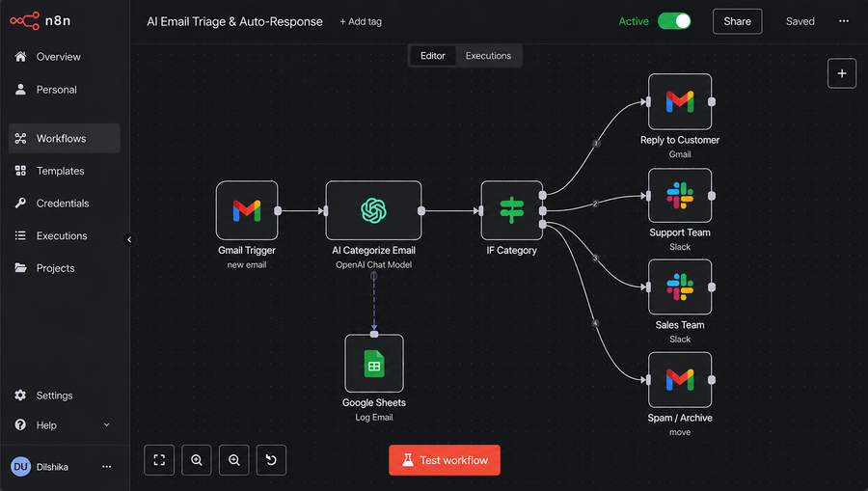Select Workflows in the sidebar
Screen dimensions: 868x491
click(65, 138)
